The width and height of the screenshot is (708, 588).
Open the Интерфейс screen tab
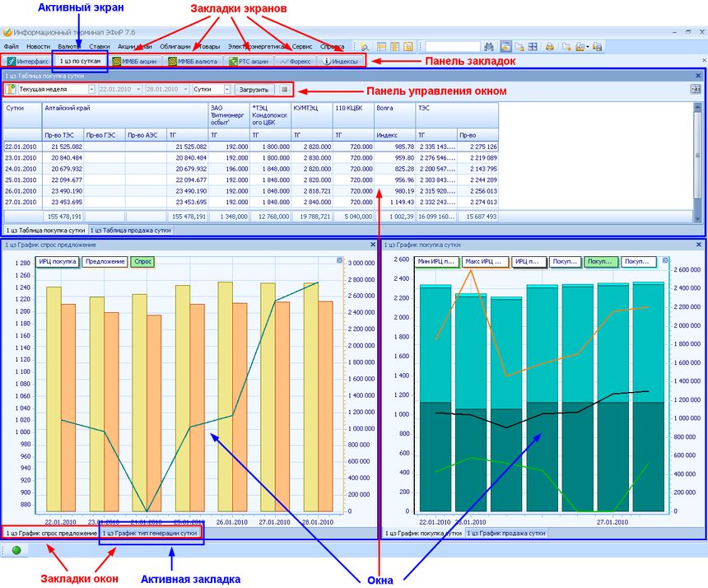tap(27, 62)
